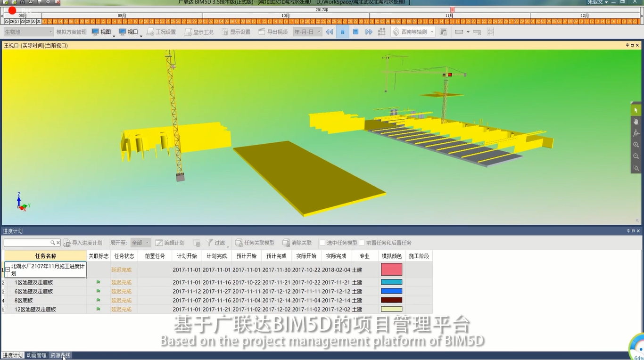Click the 任务名称 column header
644x360 pixels.
click(x=45, y=256)
